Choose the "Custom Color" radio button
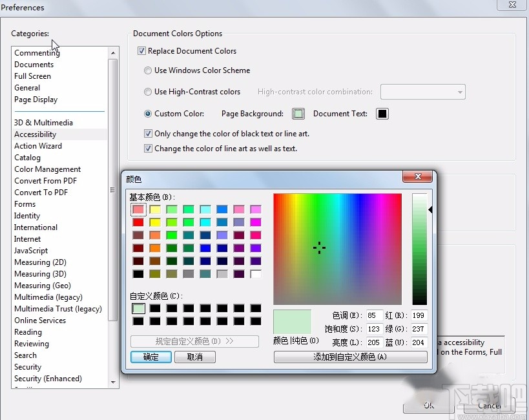 pos(147,113)
